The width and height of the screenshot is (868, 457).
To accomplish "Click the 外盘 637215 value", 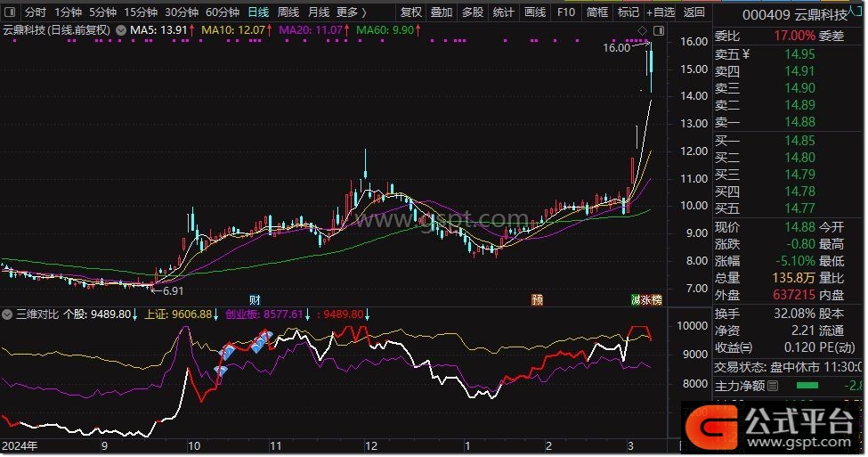I will click(x=794, y=295).
